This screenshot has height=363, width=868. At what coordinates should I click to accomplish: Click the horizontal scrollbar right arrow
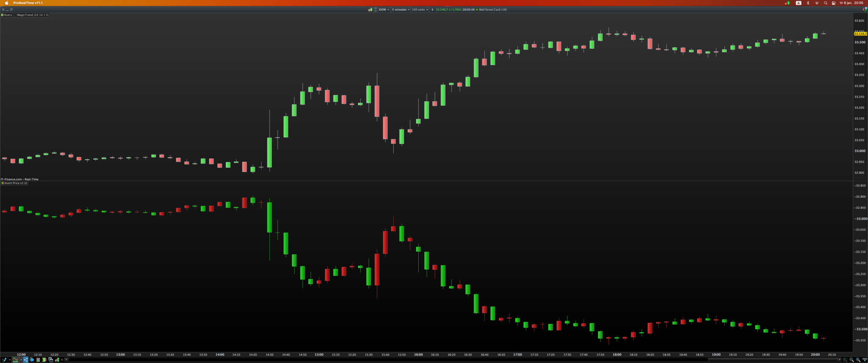click(x=840, y=360)
